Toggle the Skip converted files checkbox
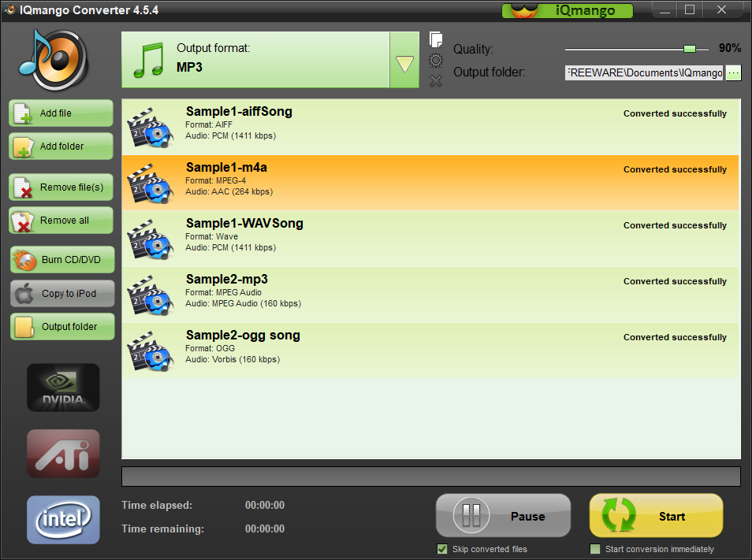This screenshot has width=752, height=560. click(x=442, y=549)
